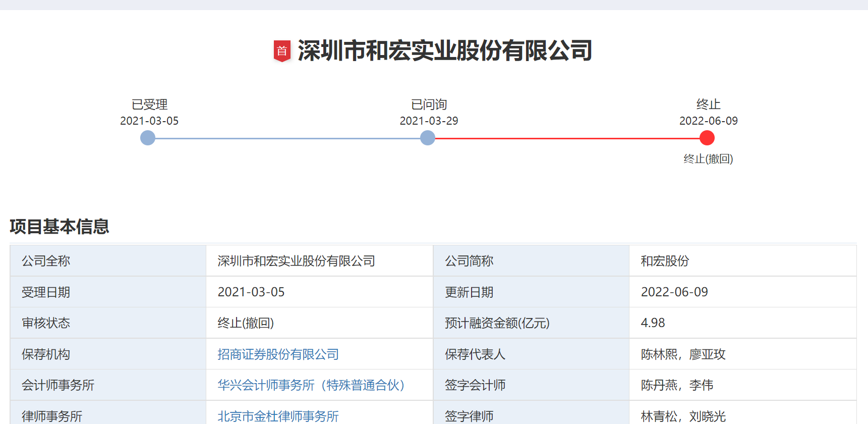
Task: Click the 陈丹燕, 李伟 signing accountants cell
Action: click(x=677, y=385)
